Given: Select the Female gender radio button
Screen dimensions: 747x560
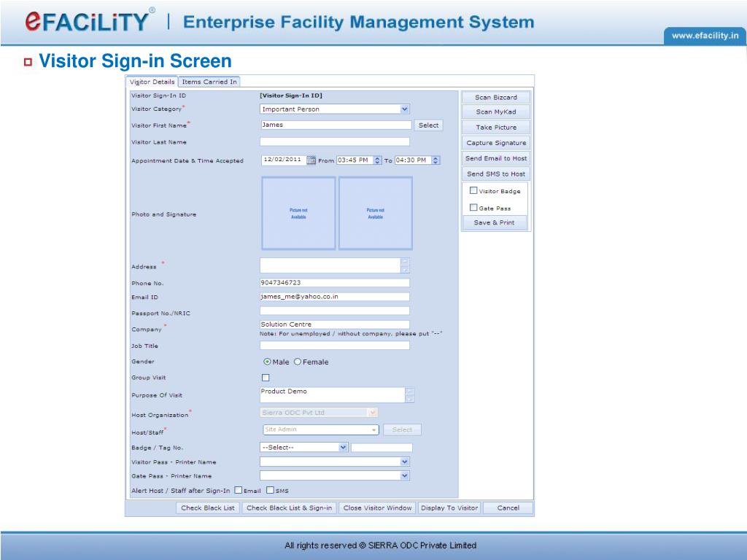Looking at the screenshot, I should [298, 362].
